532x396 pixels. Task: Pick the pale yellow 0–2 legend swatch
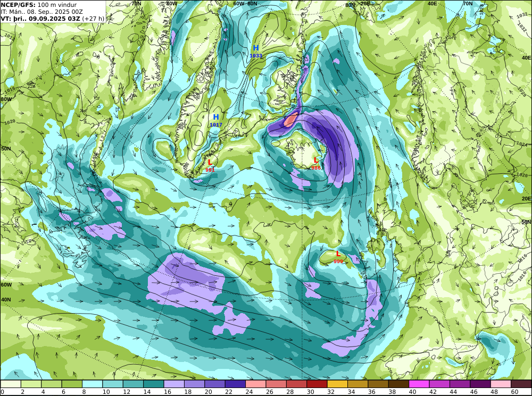(11, 384)
